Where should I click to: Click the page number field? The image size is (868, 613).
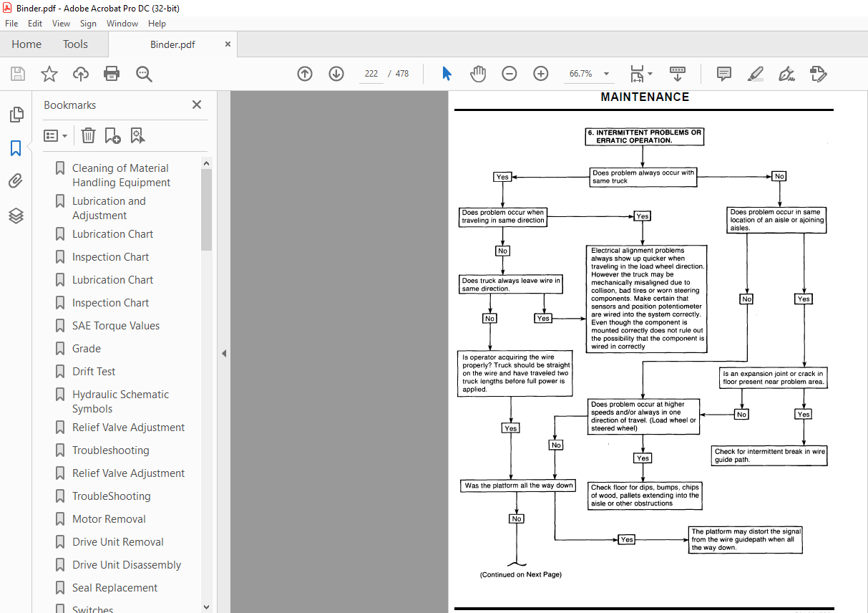point(371,74)
